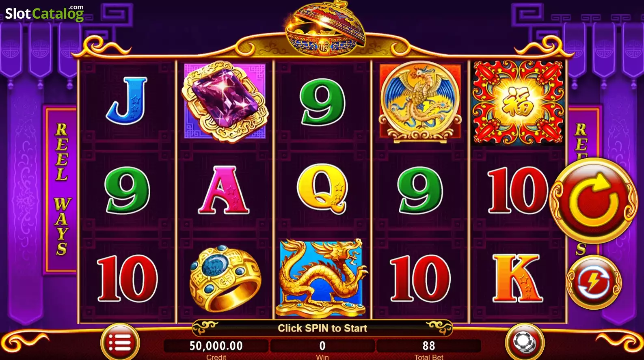Click the red Fu scatter symbol

[518, 102]
